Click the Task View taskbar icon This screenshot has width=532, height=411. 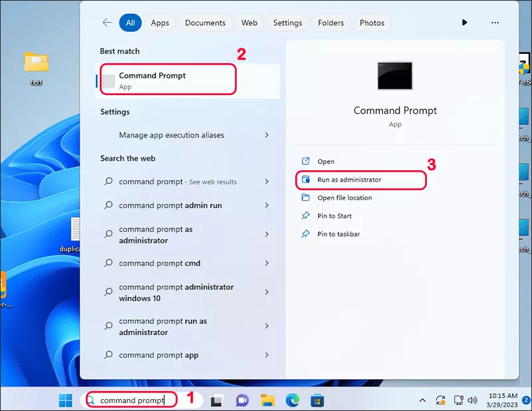[217, 400]
